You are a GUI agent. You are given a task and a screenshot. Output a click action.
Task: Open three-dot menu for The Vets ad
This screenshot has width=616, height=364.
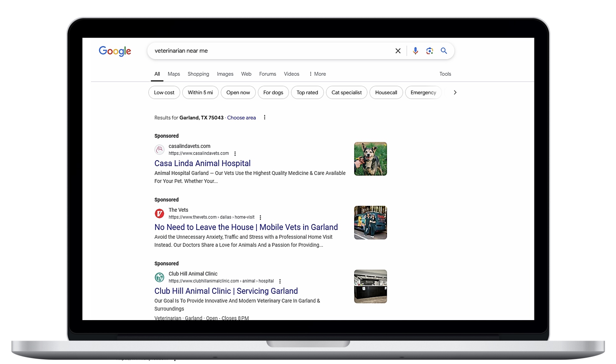[260, 218]
